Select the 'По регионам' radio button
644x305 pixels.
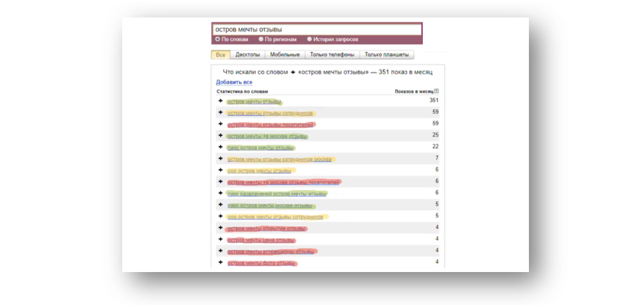261,39
